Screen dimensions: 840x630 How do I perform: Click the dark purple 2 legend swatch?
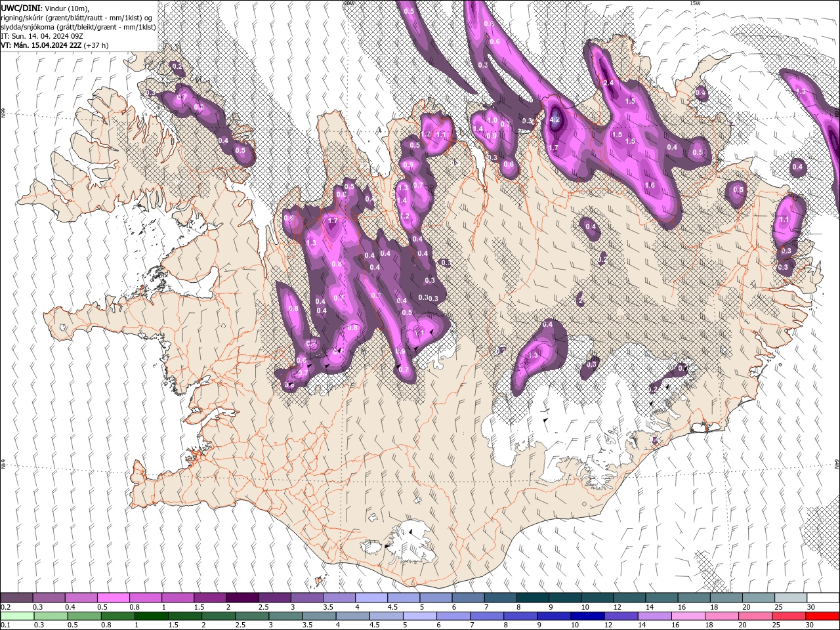(241, 598)
